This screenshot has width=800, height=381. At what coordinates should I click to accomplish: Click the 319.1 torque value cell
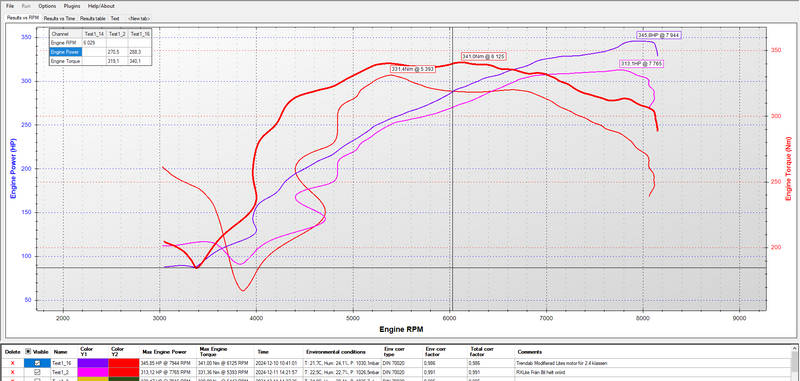tap(117, 61)
